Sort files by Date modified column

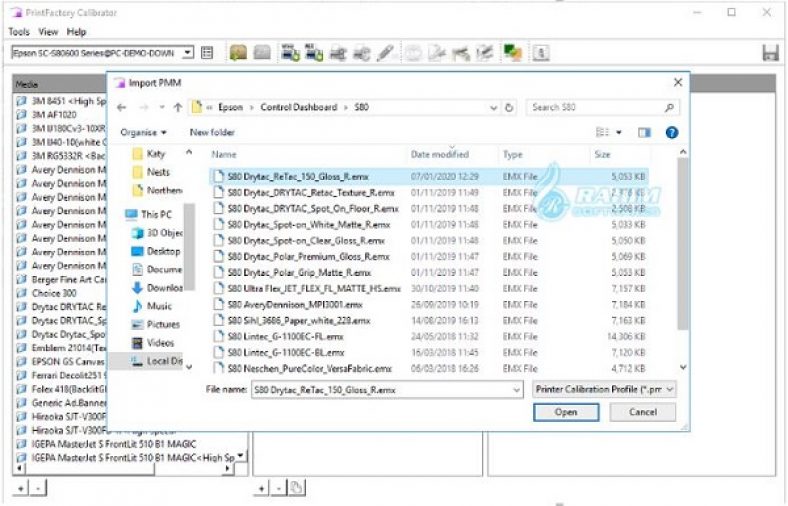click(x=440, y=154)
